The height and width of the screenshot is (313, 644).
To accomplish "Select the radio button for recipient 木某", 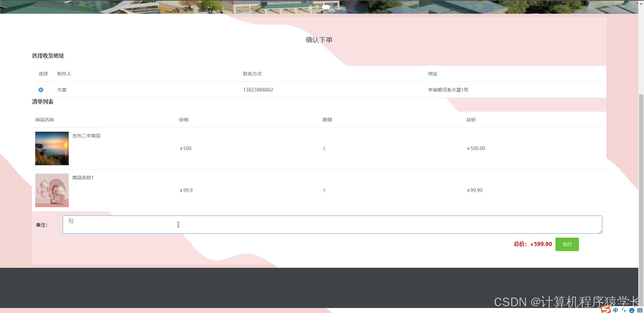I will point(41,90).
